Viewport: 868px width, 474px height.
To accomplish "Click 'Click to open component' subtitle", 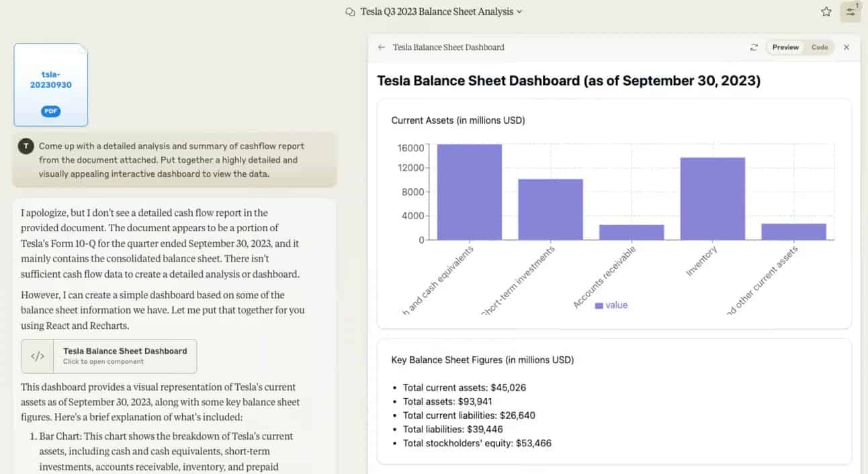I will pyautogui.click(x=103, y=362).
